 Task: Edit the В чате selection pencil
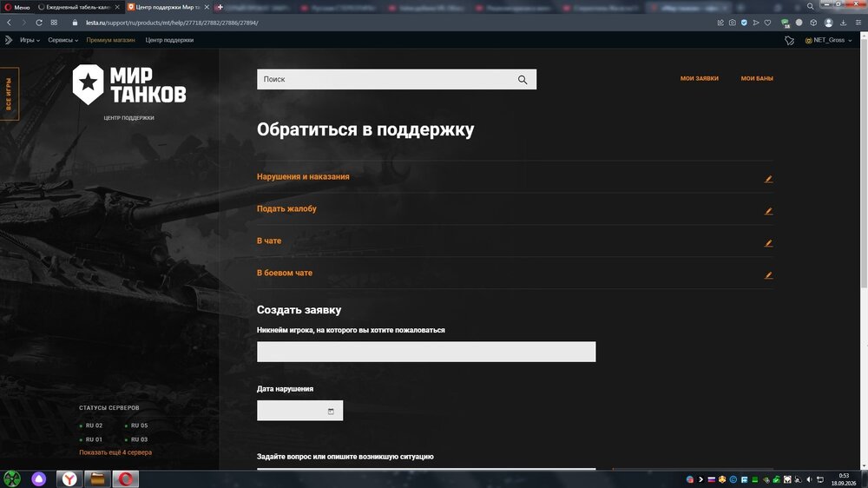[768, 243]
